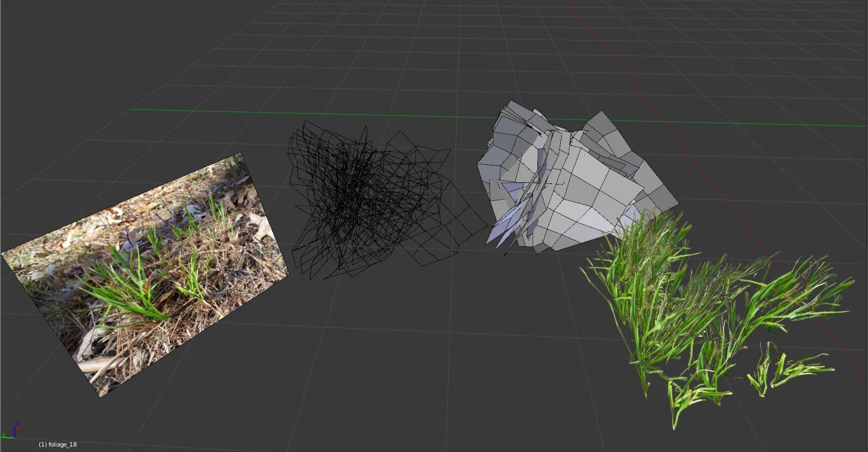Click the "(1) foliage_18" object label
This screenshot has height=452, width=868.
(58, 444)
